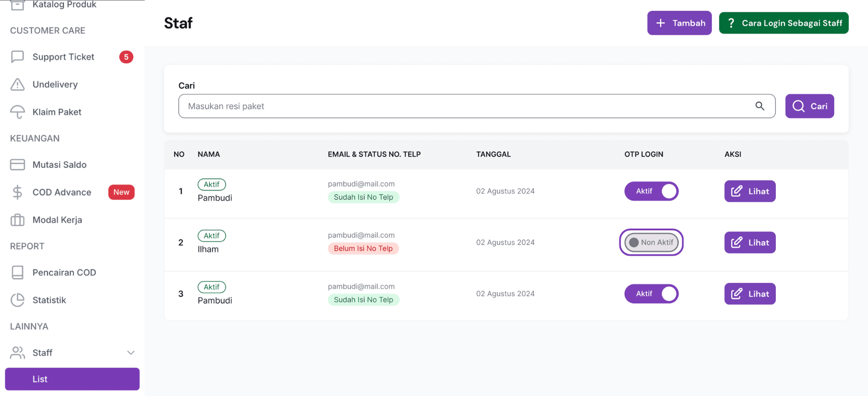Click the Statistik pie chart icon
The width and height of the screenshot is (868, 396).
coord(17,300)
